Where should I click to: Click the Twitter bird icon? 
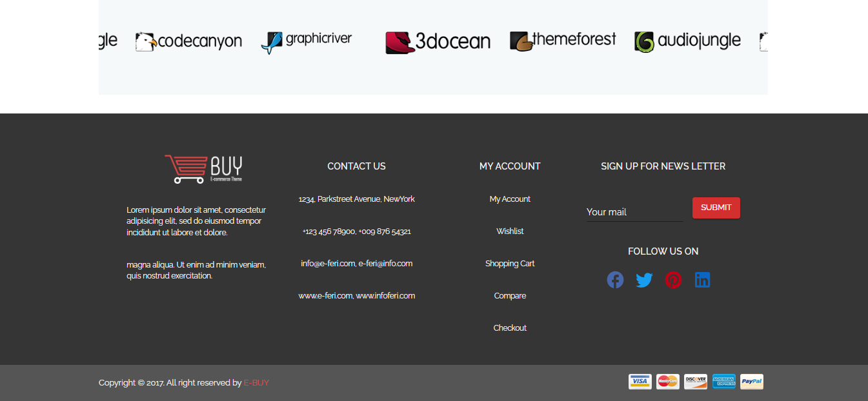pos(644,280)
